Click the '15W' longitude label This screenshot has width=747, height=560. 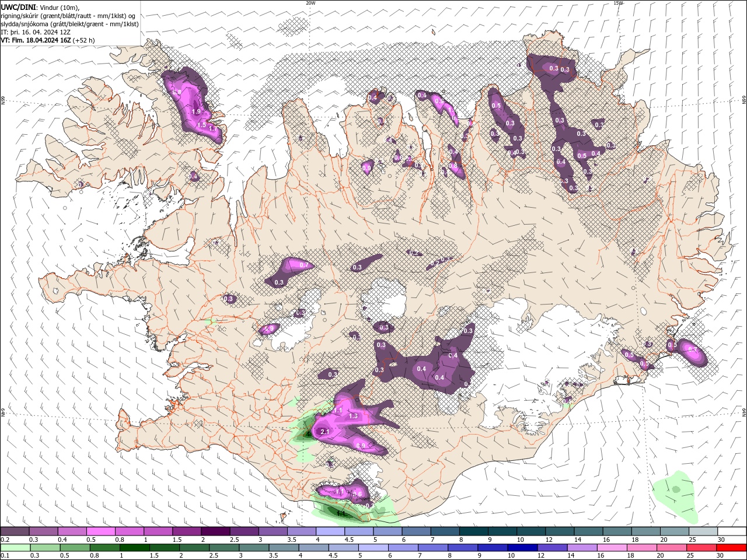[x=619, y=3]
